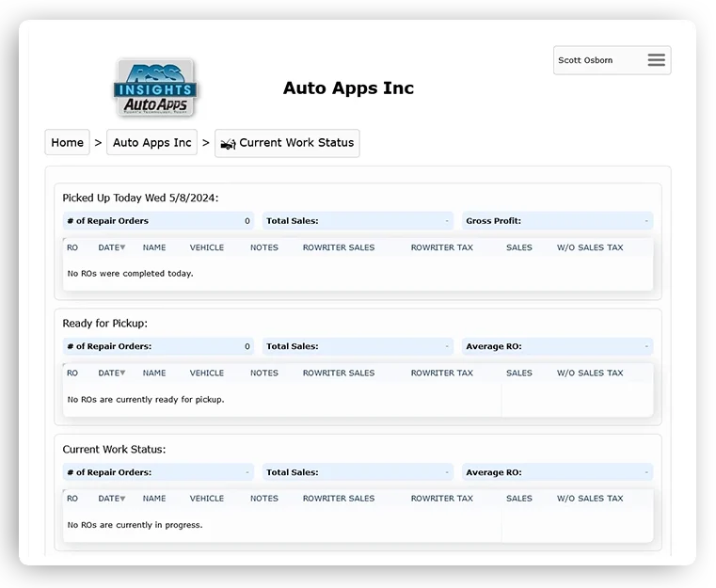Click ROWRITER TAX header in Current Work Status table

pos(441,499)
